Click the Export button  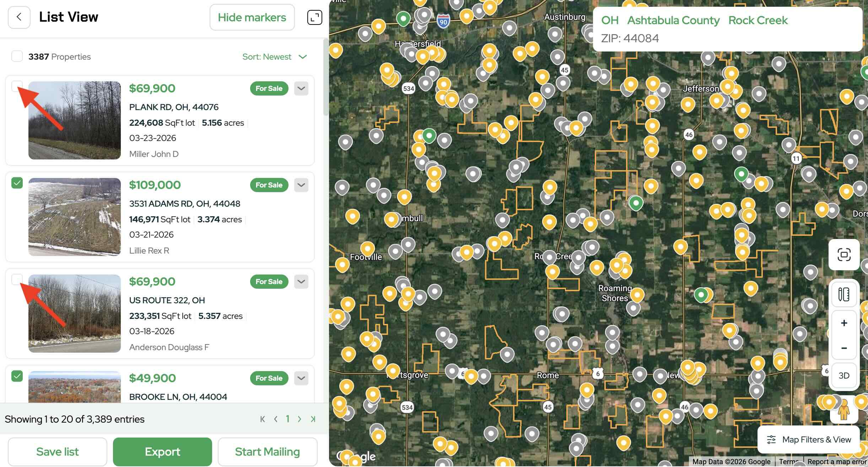coord(162,452)
